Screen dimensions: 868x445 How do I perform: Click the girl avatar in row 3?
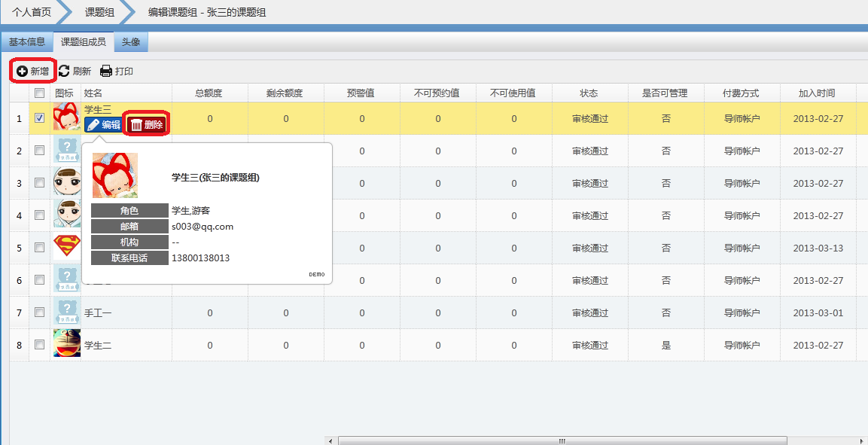66,183
